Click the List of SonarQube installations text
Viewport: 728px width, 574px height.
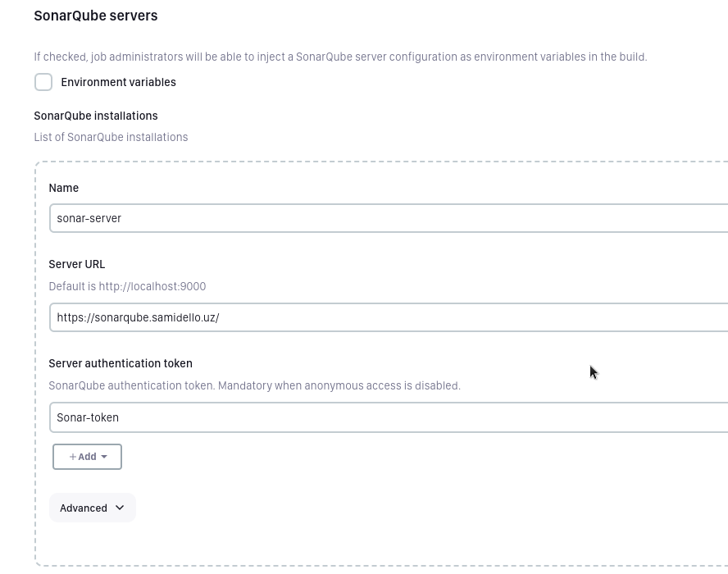pyautogui.click(x=111, y=137)
